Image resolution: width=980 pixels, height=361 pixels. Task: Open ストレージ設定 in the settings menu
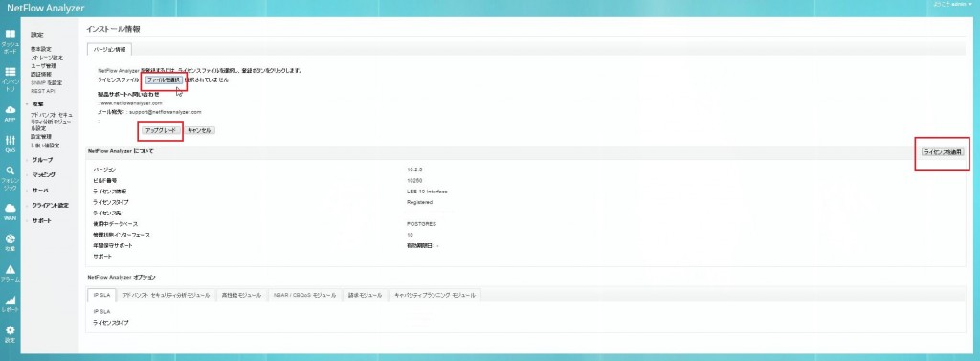click(x=47, y=57)
